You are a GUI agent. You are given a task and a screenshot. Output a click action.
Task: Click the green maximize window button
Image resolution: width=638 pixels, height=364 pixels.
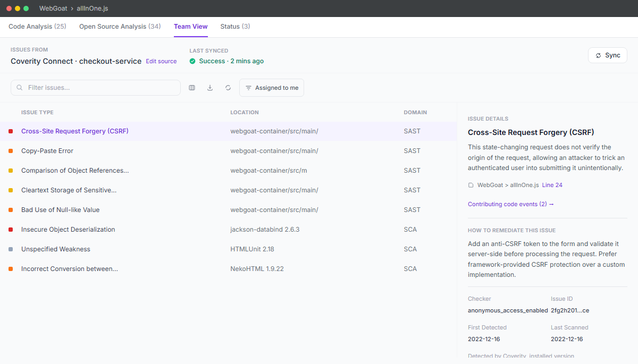click(x=26, y=9)
